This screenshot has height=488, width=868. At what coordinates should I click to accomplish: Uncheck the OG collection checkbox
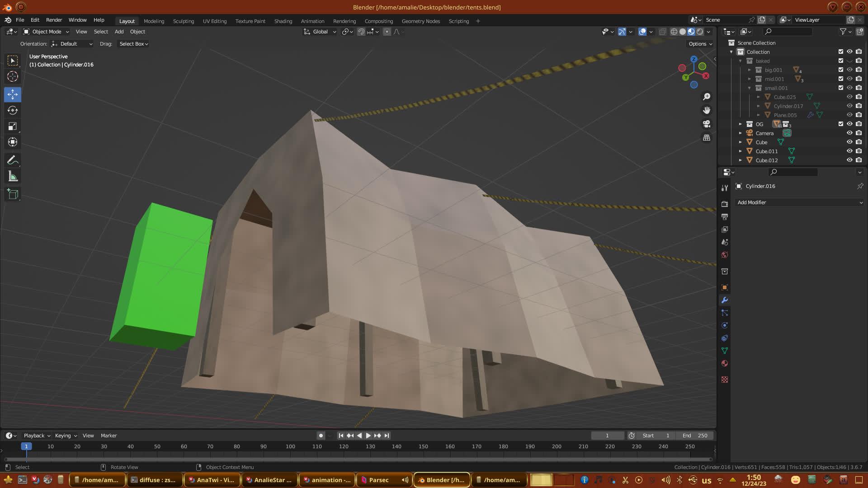click(841, 124)
